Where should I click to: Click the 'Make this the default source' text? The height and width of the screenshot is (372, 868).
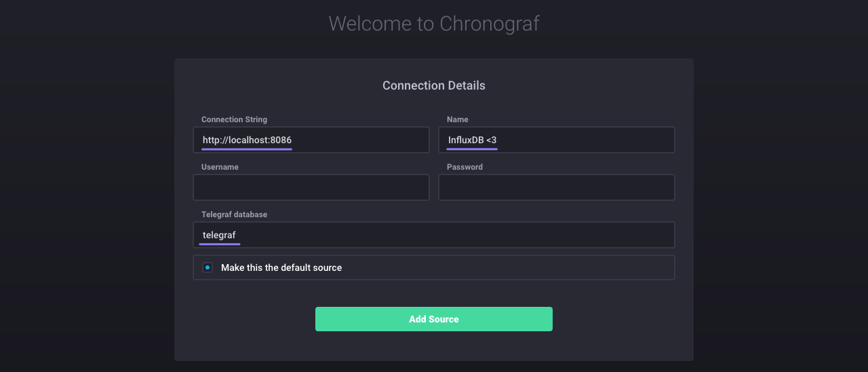coord(281,267)
